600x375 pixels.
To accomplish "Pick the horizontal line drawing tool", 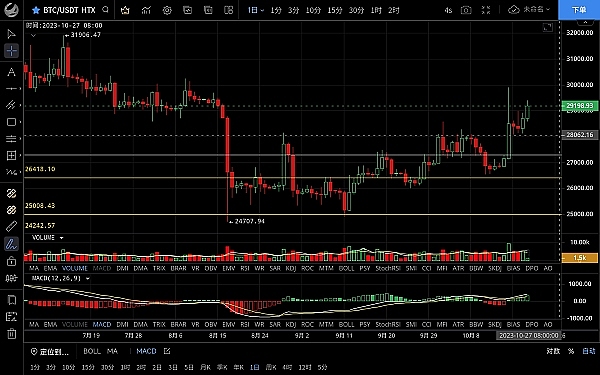I will click(x=11, y=89).
